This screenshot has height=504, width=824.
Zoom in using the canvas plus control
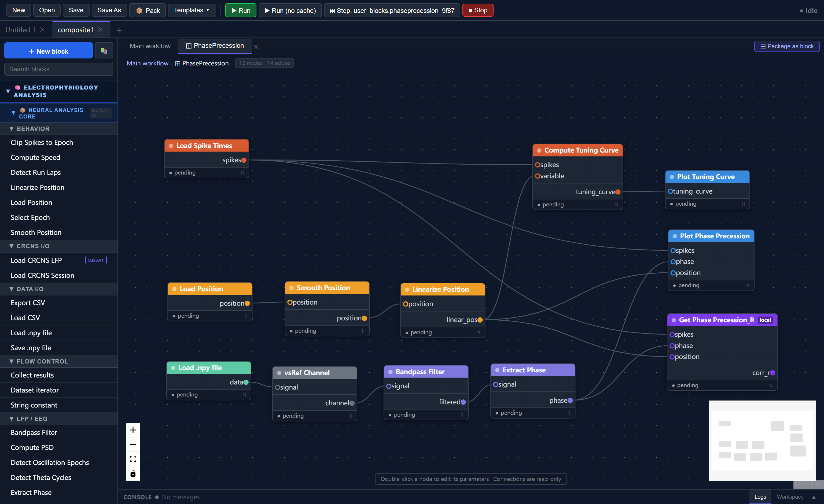(133, 430)
